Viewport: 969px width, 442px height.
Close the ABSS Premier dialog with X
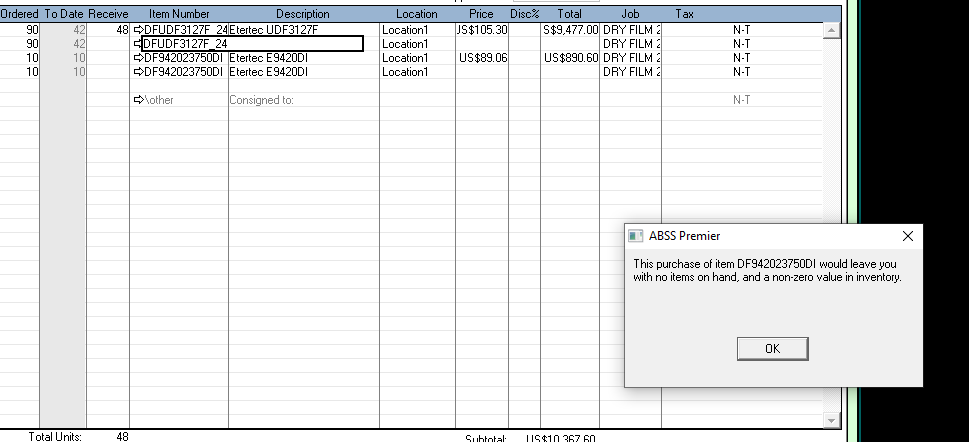pyautogui.click(x=907, y=236)
